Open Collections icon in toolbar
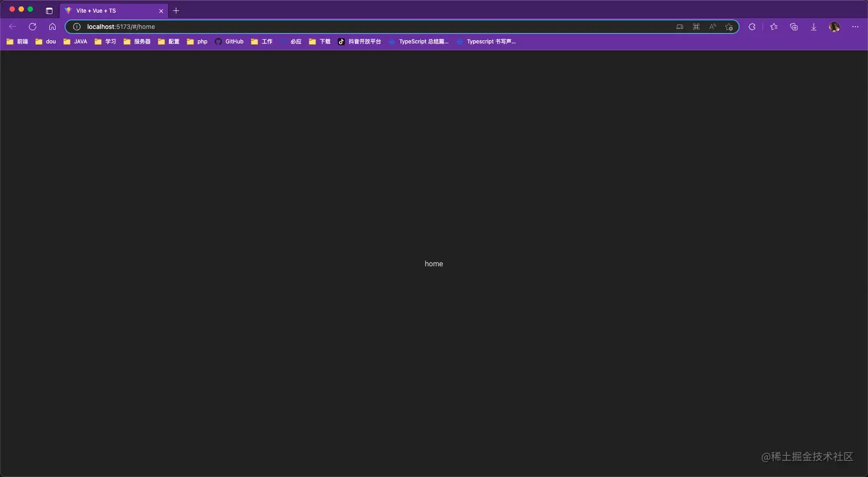868x477 pixels. click(x=794, y=26)
